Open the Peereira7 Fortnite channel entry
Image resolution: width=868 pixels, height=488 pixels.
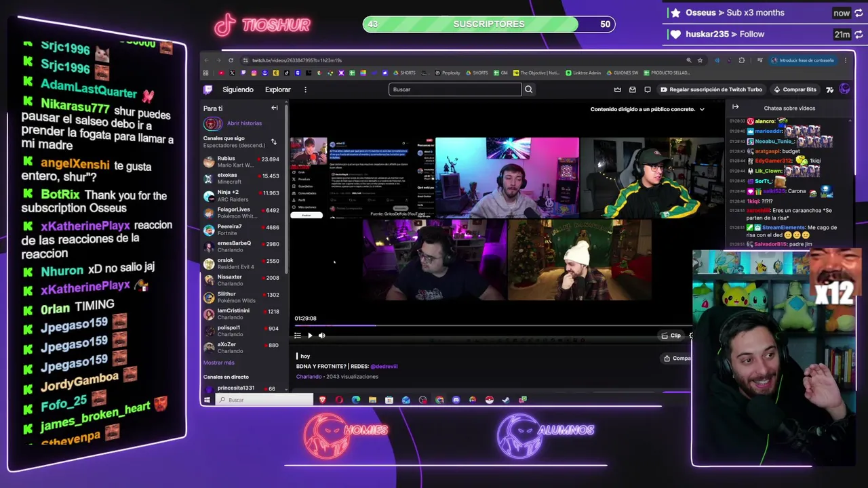(241, 230)
